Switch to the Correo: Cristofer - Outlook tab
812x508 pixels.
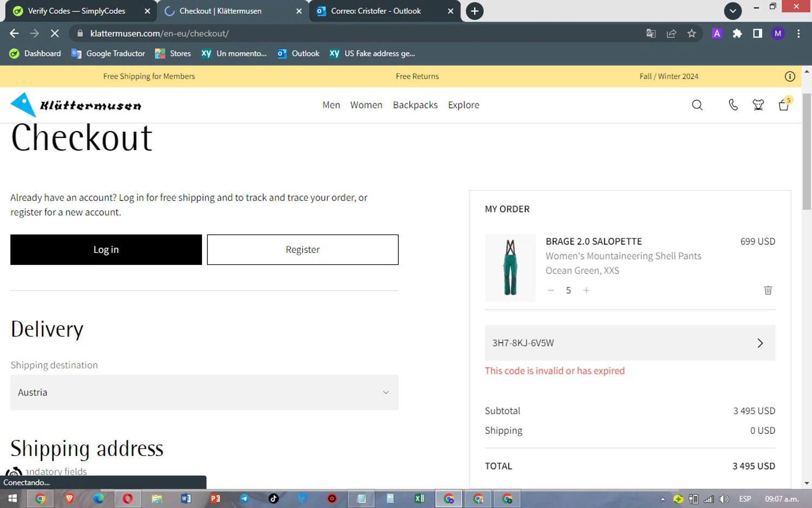pos(376,11)
